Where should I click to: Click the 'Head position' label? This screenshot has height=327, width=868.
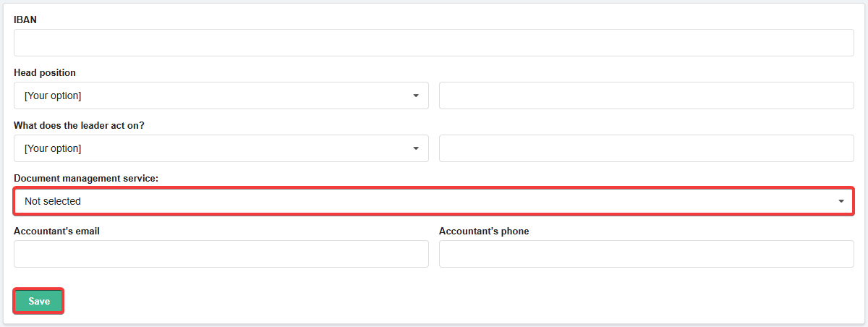click(45, 73)
